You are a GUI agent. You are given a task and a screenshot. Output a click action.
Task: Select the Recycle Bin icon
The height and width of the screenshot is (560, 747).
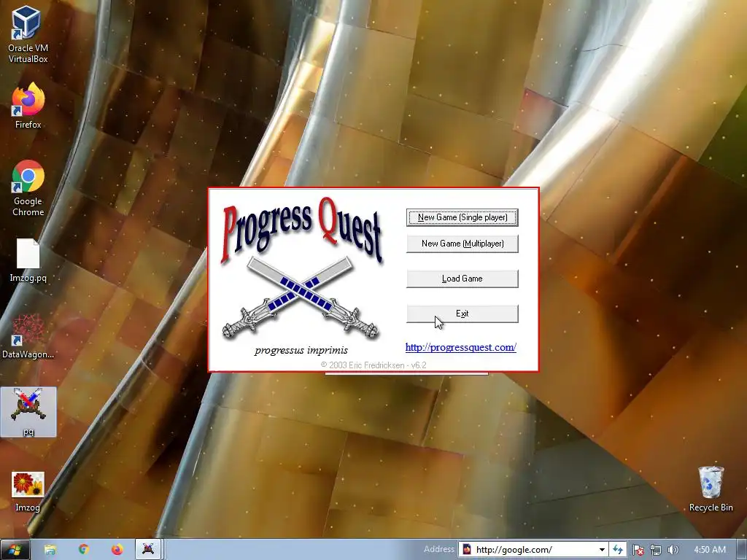coord(711,489)
